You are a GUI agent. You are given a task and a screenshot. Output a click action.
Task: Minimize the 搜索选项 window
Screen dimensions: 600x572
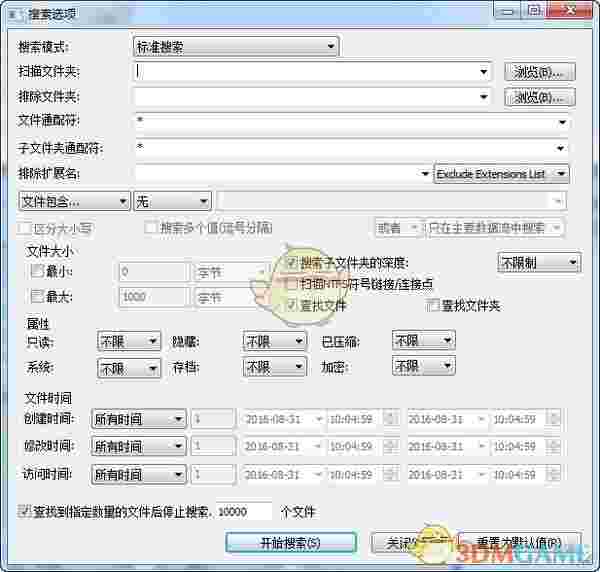pyautogui.click(x=508, y=12)
